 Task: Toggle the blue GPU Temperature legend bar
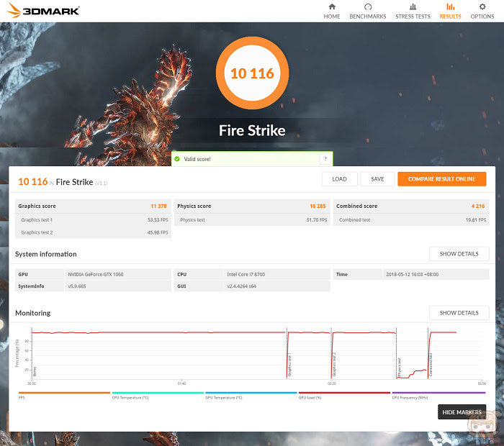(251, 393)
